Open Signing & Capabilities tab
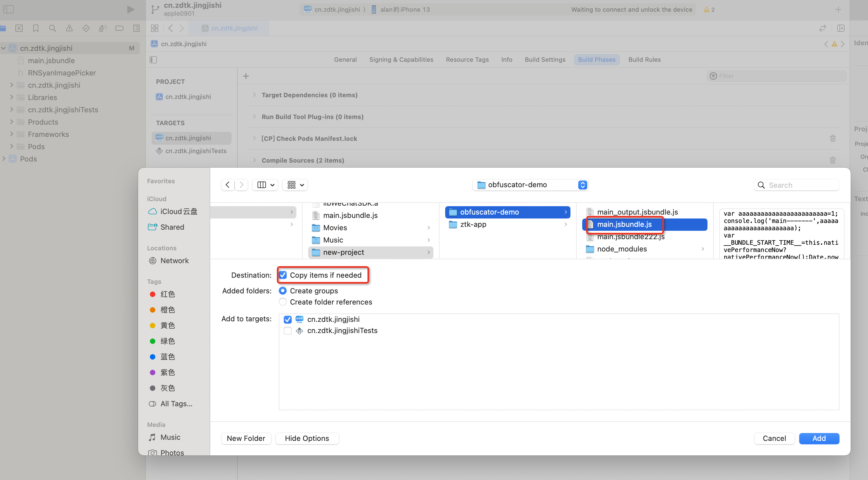This screenshot has width=868, height=480. (401, 60)
